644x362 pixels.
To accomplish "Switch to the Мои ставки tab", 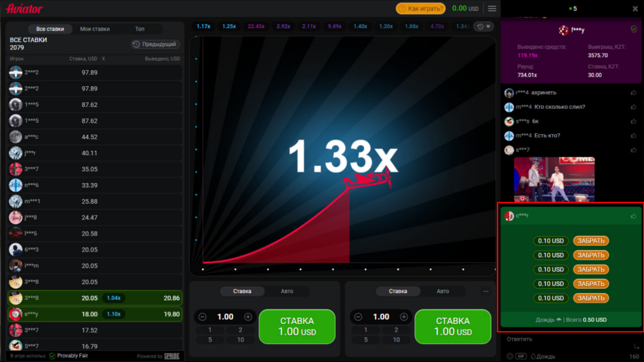I will tap(95, 29).
